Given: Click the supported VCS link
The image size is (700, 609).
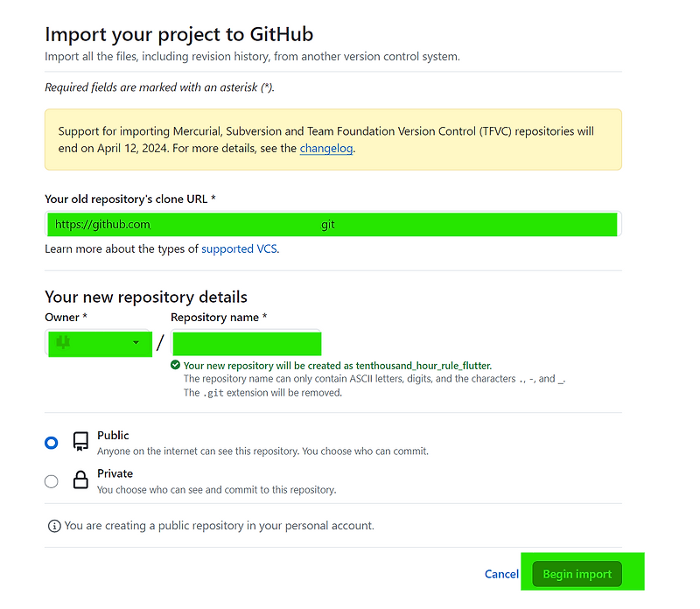Looking at the screenshot, I should click(239, 248).
